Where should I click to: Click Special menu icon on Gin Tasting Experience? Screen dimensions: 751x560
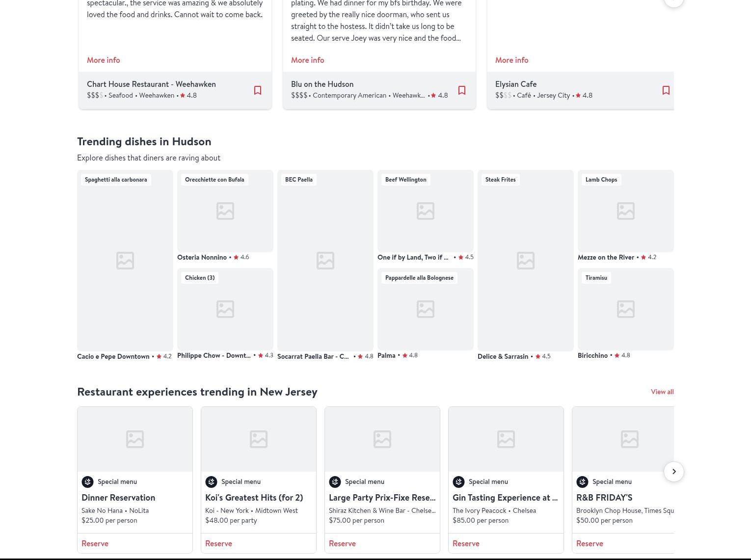click(x=458, y=482)
